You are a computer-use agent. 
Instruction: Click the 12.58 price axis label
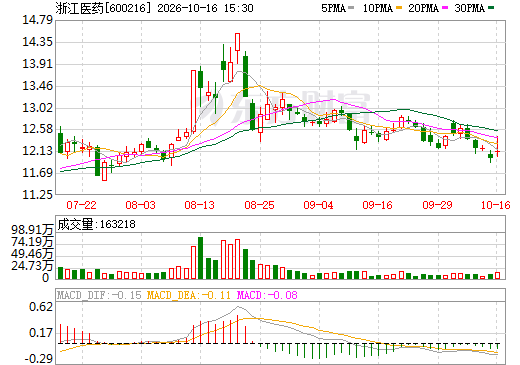[37, 129]
